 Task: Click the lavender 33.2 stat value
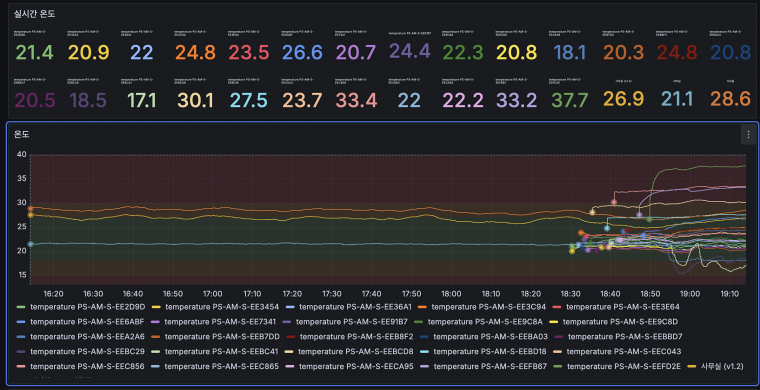516,100
